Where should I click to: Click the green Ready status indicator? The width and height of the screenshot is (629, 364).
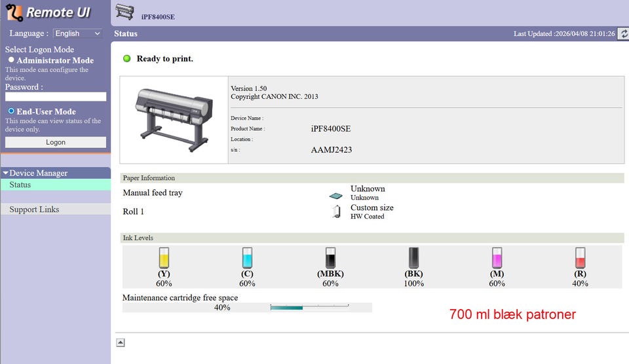point(126,58)
